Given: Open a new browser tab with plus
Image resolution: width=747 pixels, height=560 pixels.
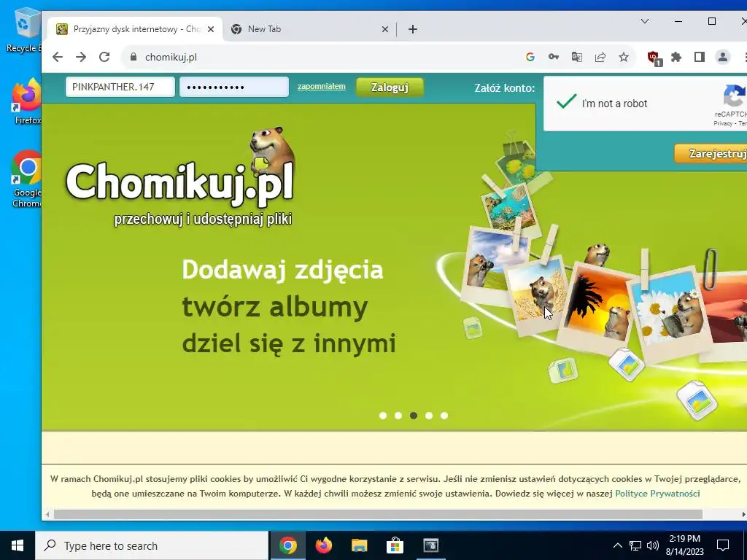Looking at the screenshot, I should [x=413, y=29].
